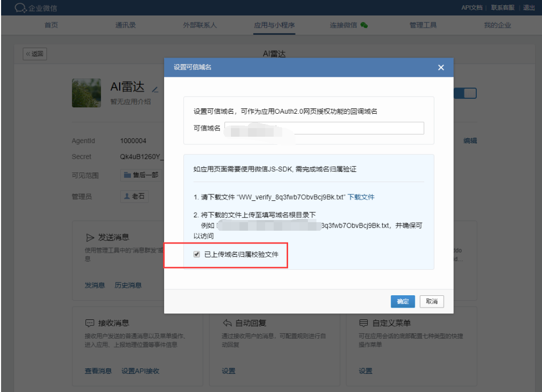Image resolution: width=542 pixels, height=392 pixels.
Task: Click the 设置API接收 link
Action: coord(141,371)
